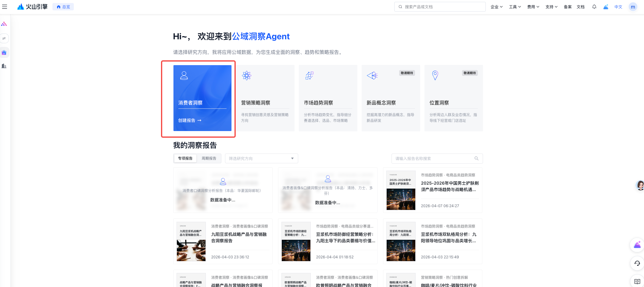Open 2025-2026年中国男士护肤剃须 report title
Viewport: 644px width, 287px height.
(450, 186)
